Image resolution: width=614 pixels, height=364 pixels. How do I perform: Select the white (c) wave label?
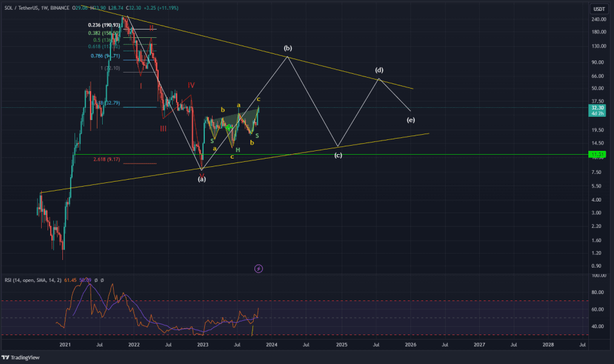pyautogui.click(x=338, y=155)
